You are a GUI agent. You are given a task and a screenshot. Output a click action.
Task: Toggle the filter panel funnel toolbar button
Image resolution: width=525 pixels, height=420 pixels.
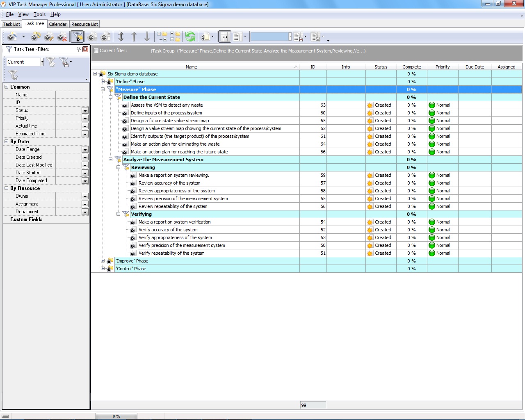(x=77, y=37)
